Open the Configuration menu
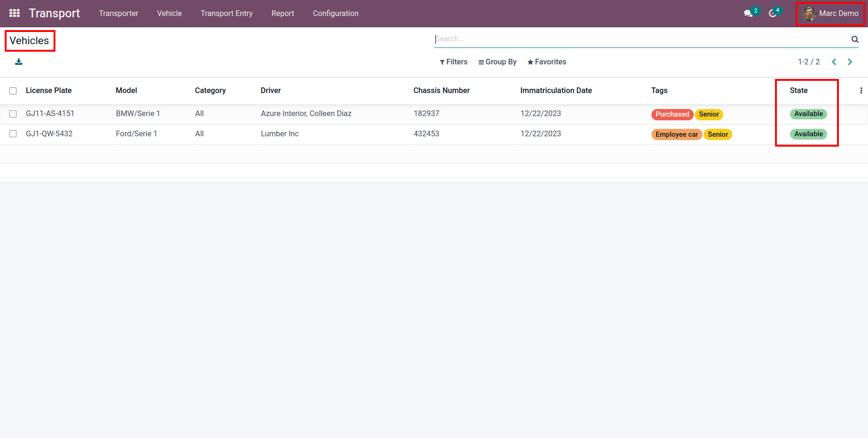The height and width of the screenshot is (438, 868). point(336,13)
